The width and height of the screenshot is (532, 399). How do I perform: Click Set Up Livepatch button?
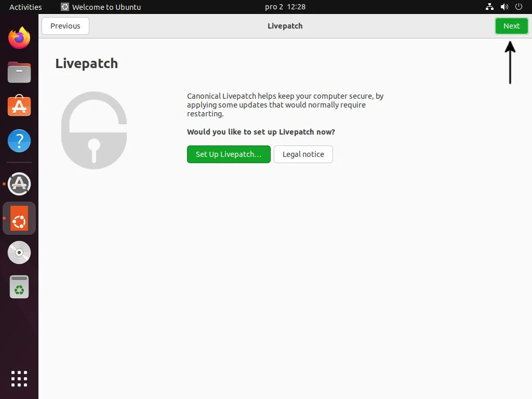[x=229, y=154]
